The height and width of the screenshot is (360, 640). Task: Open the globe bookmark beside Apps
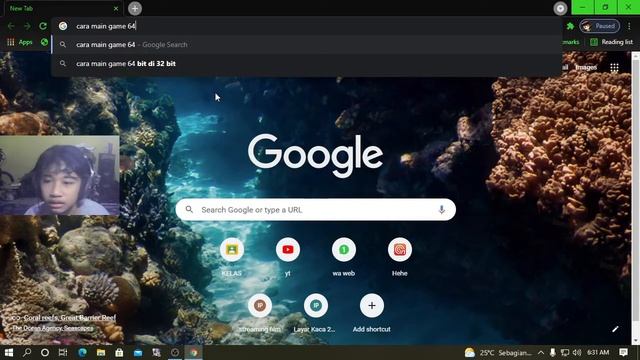point(44,42)
